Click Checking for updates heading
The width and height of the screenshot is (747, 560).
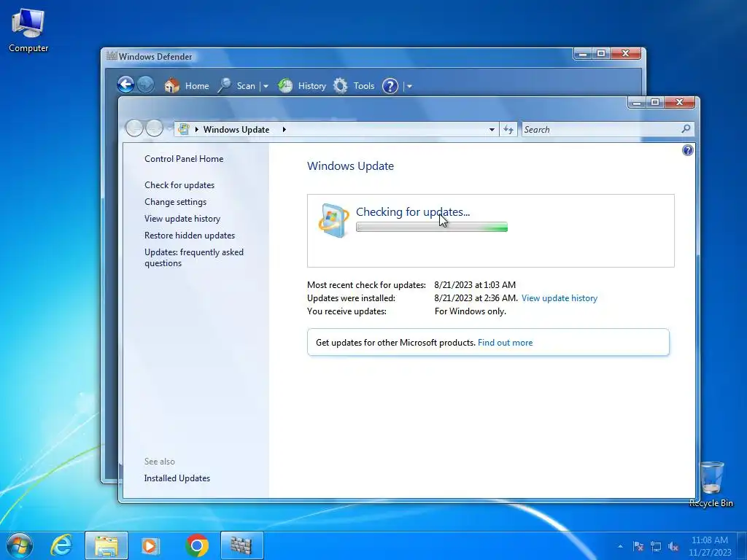[413, 212]
